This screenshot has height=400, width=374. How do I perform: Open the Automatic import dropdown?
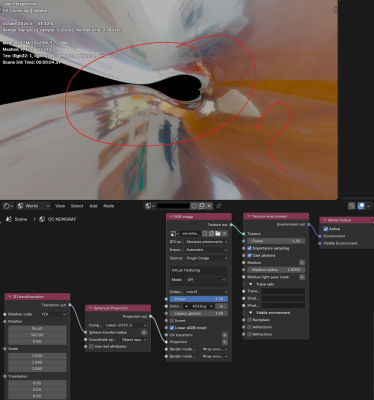point(206,250)
